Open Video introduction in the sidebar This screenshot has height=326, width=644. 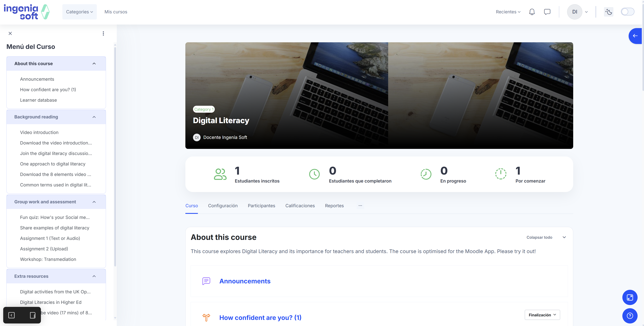(39, 132)
